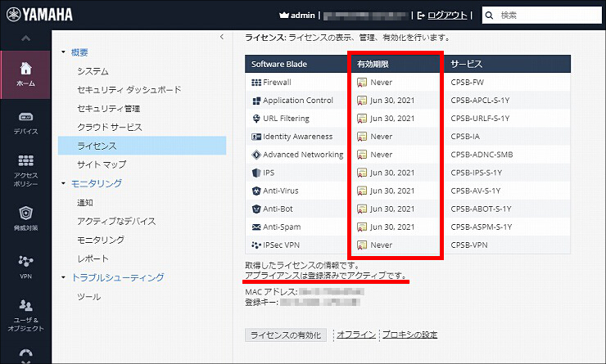606x364 pixels.
Task: Click the プロキシの設定 link
Action: (409, 335)
